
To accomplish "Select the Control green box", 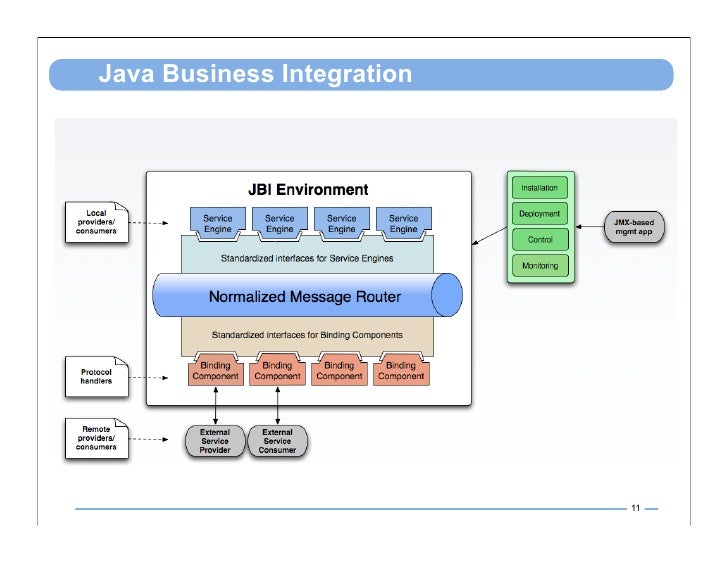I will pyautogui.click(x=540, y=239).
